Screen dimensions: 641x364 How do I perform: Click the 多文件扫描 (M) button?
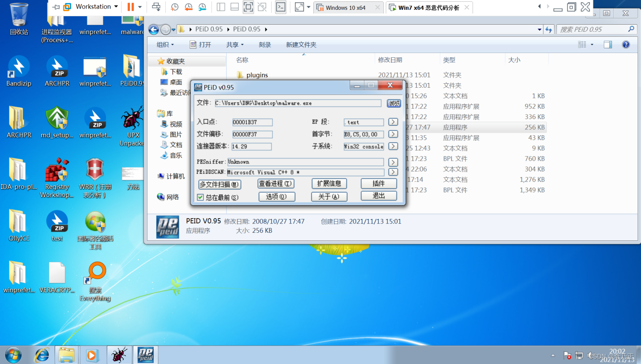tap(220, 184)
